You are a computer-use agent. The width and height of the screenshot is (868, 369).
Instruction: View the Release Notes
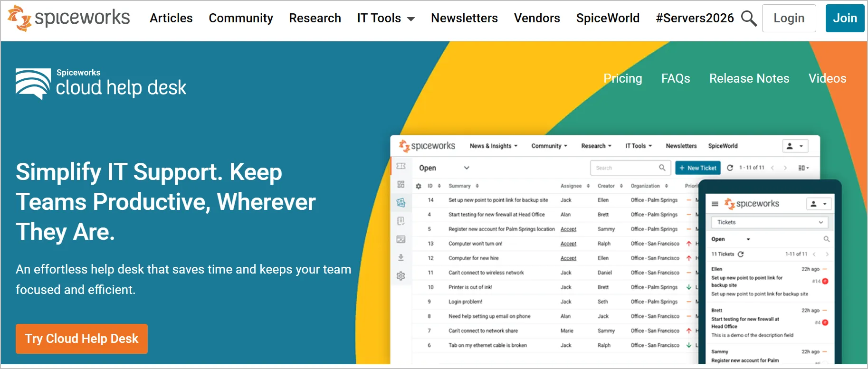click(x=749, y=78)
